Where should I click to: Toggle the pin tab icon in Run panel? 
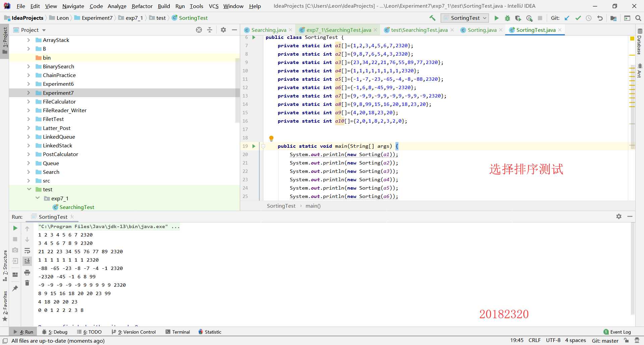(15, 288)
